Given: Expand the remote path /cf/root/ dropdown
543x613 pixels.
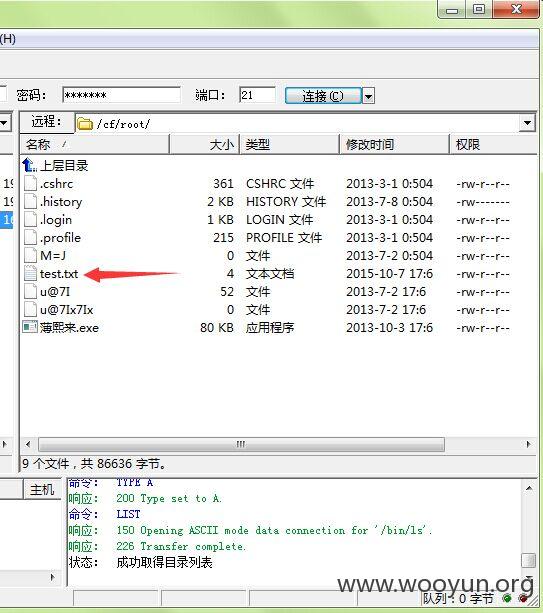Looking at the screenshot, I should pos(527,123).
